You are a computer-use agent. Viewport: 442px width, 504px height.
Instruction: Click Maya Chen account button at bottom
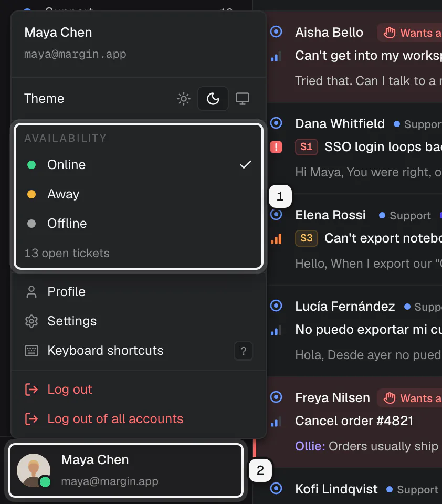tap(125, 470)
